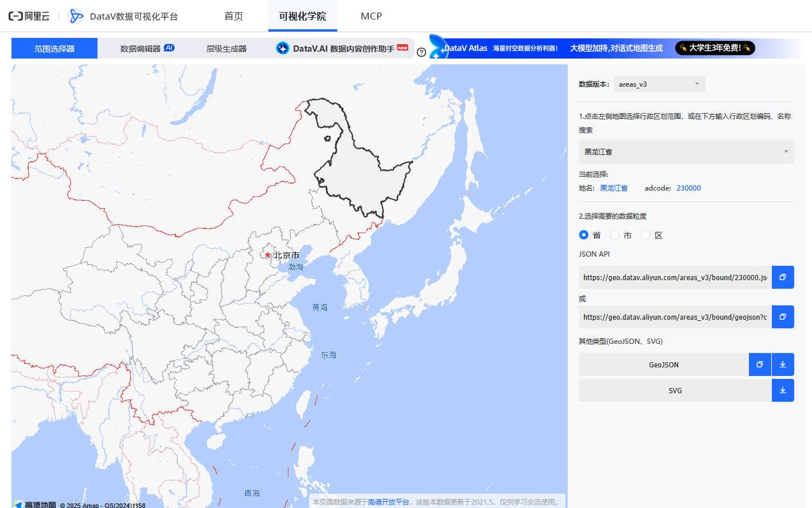
Task: Click the Aliyun logo
Action: click(29, 16)
